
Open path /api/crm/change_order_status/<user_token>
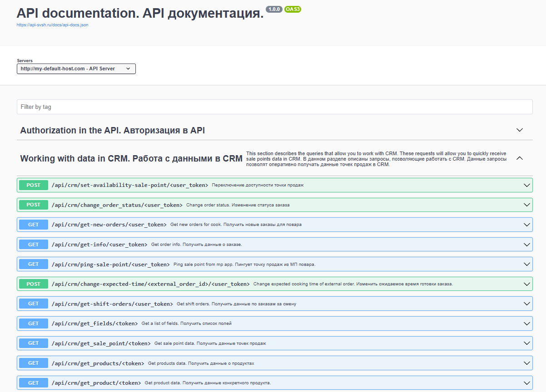tap(117, 205)
